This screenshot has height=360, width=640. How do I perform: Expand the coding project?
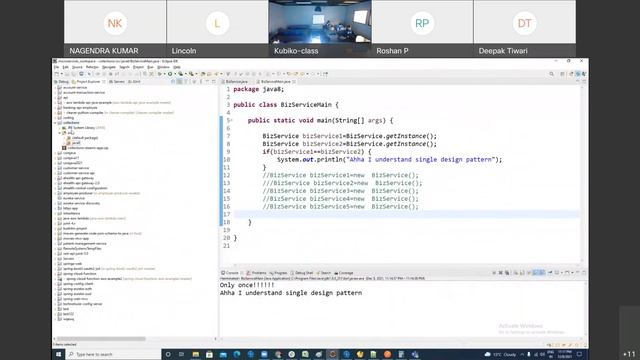tap(56, 118)
